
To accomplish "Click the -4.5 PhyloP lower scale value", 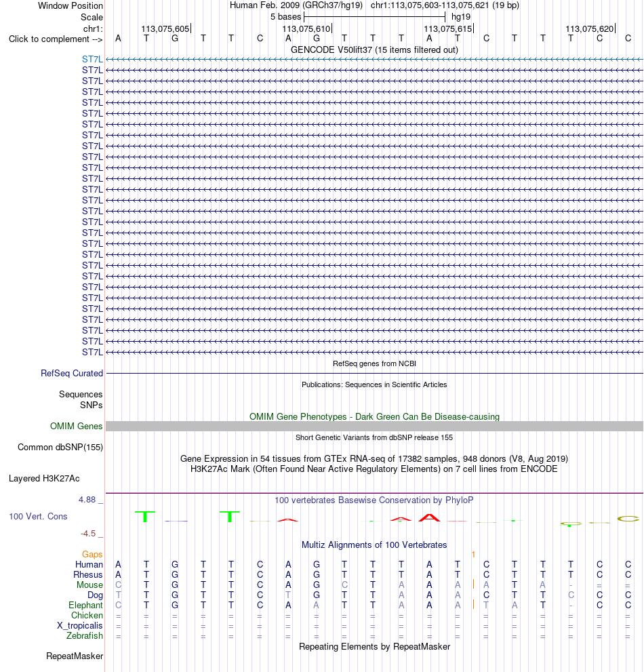I will (x=88, y=534).
